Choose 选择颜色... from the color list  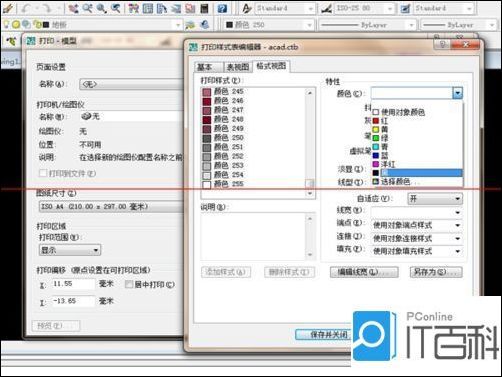pos(417,181)
